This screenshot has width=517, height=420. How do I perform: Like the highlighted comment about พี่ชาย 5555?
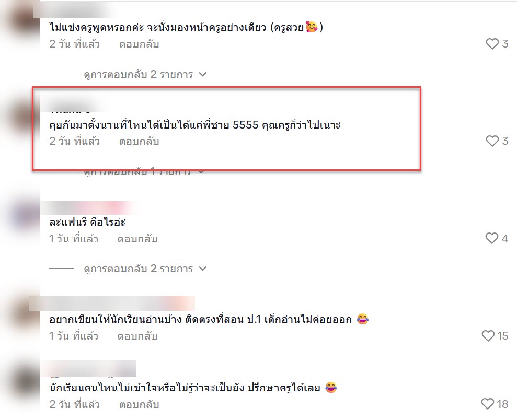[492, 141]
